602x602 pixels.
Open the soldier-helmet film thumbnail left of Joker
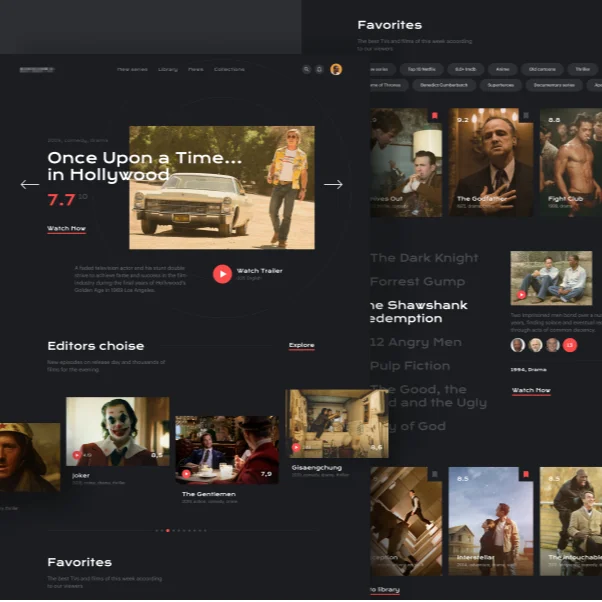[x=30, y=457]
